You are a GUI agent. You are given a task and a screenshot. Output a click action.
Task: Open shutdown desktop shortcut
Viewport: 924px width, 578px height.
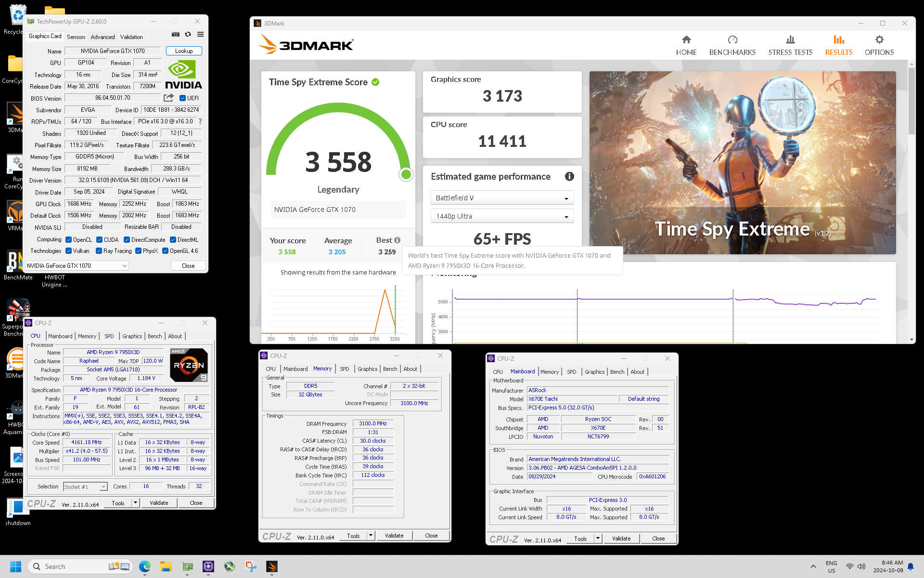pyautogui.click(x=18, y=512)
